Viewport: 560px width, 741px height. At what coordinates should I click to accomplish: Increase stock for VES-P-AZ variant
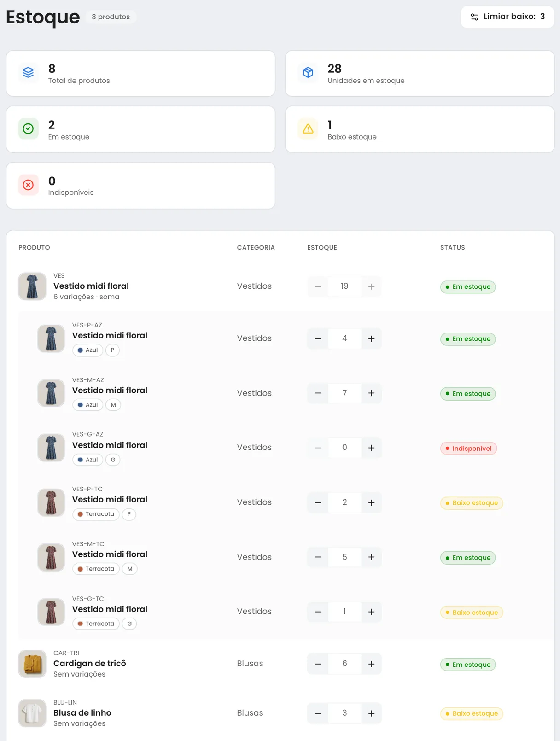pos(371,339)
